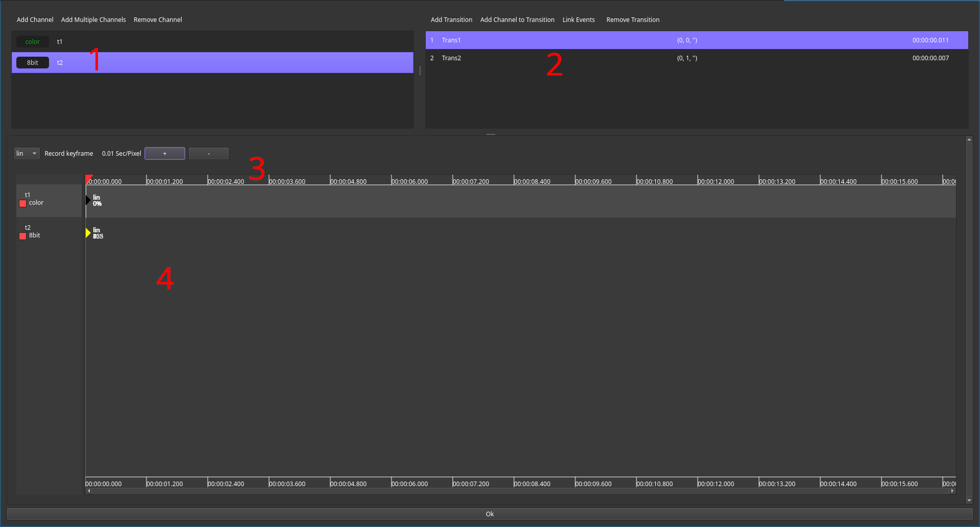
Task: Select the Trans2 transition row
Action: [697, 58]
